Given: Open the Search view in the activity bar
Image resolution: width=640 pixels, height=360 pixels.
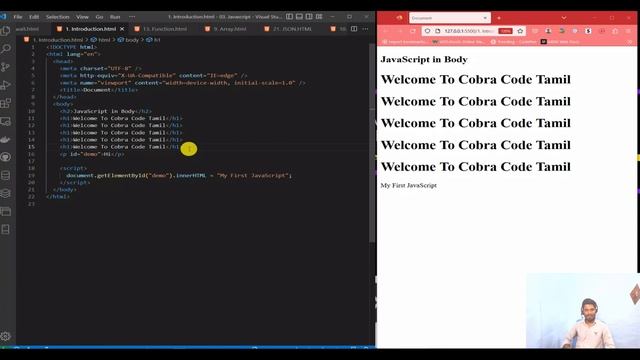Looking at the screenshot, I should 6,49.
